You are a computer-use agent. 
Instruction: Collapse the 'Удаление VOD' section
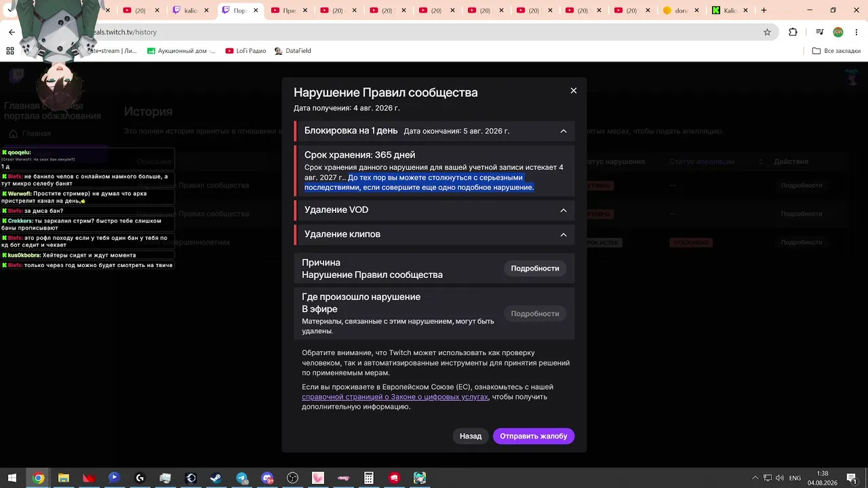click(x=564, y=210)
